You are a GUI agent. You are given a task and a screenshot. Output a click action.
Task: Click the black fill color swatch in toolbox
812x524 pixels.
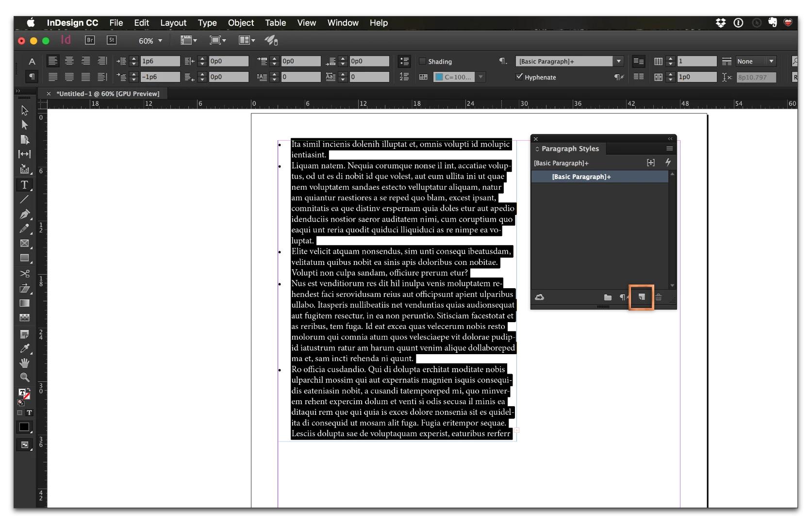[24, 427]
